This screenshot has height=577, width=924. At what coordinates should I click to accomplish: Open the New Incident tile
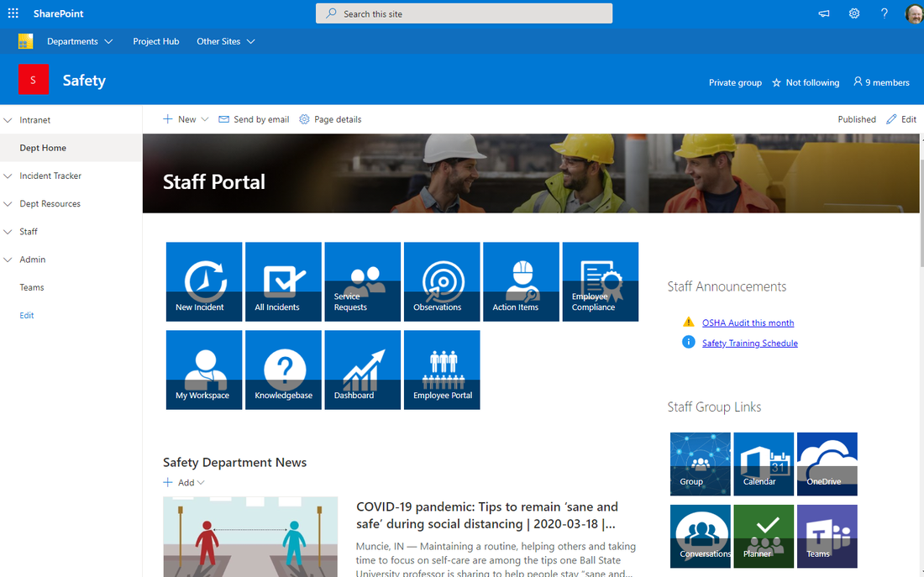pos(203,281)
